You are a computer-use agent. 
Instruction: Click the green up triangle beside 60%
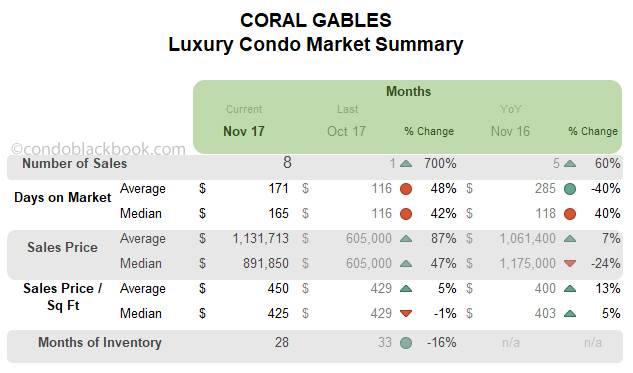(x=570, y=164)
